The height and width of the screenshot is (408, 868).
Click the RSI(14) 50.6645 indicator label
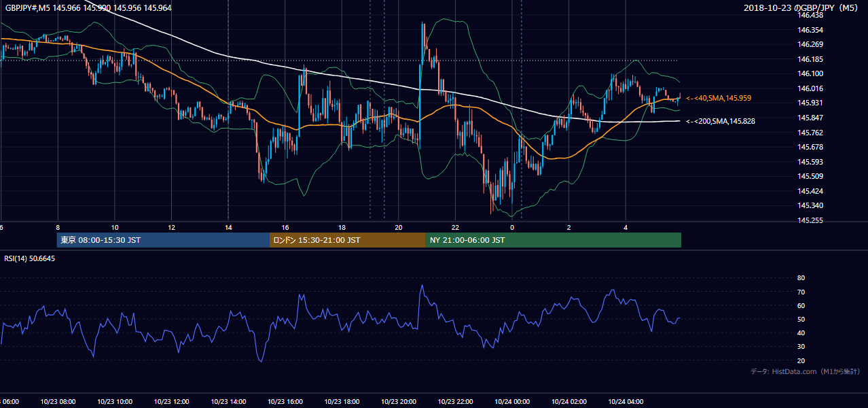30,258
